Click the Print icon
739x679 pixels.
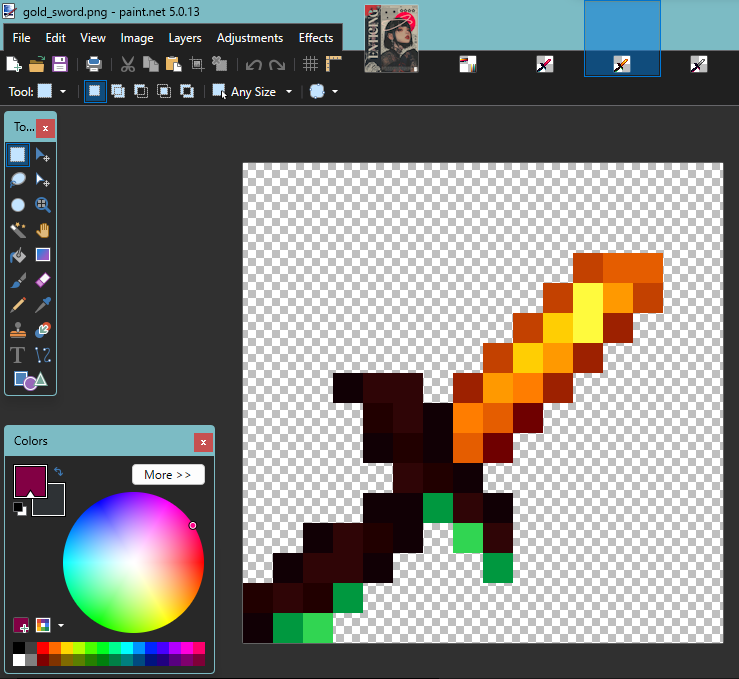(93, 64)
